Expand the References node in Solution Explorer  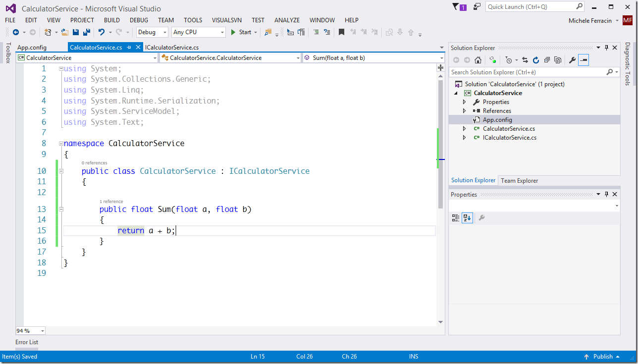click(464, 111)
